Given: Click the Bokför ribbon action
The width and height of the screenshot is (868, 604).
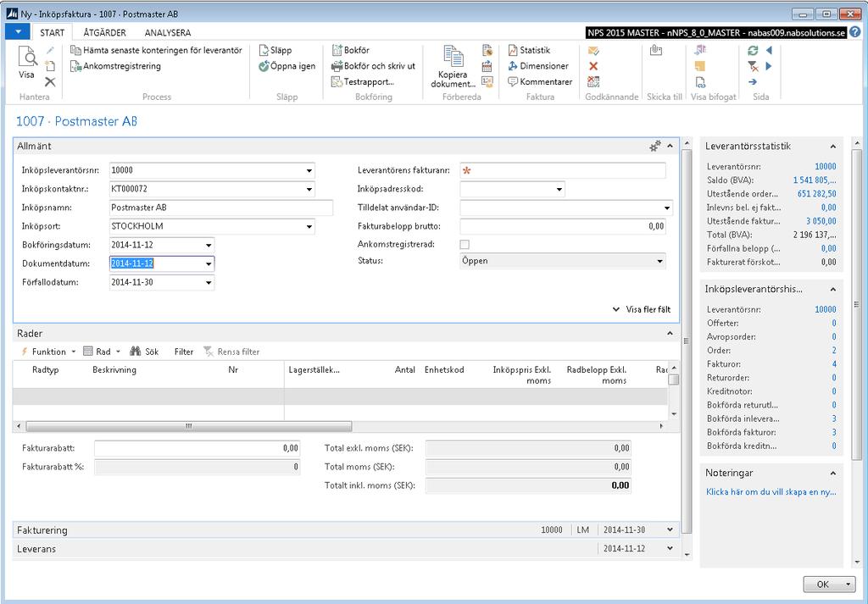Looking at the screenshot, I should (x=350, y=50).
